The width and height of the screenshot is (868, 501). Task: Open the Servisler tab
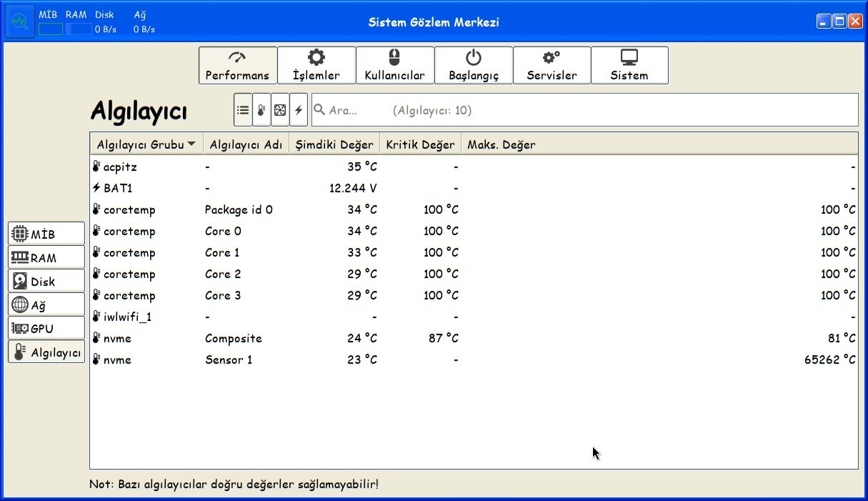[x=552, y=66]
